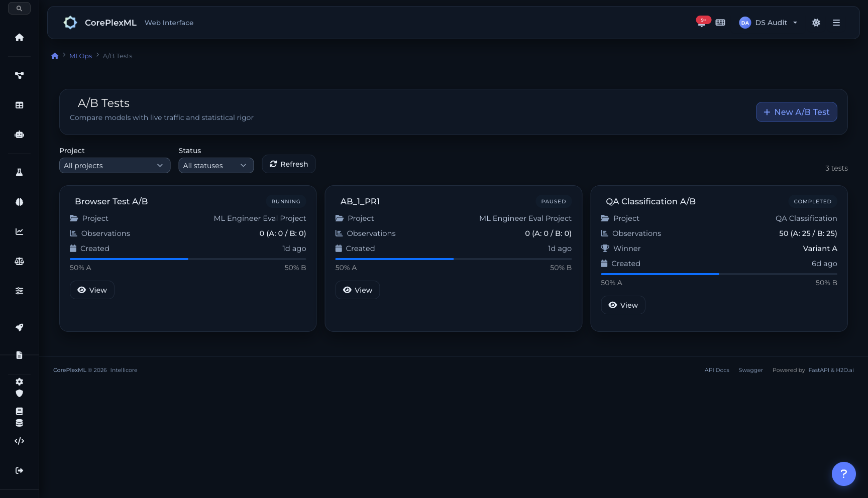Click New A/B Test button
Image resolution: width=868 pixels, height=498 pixels.
(x=796, y=112)
